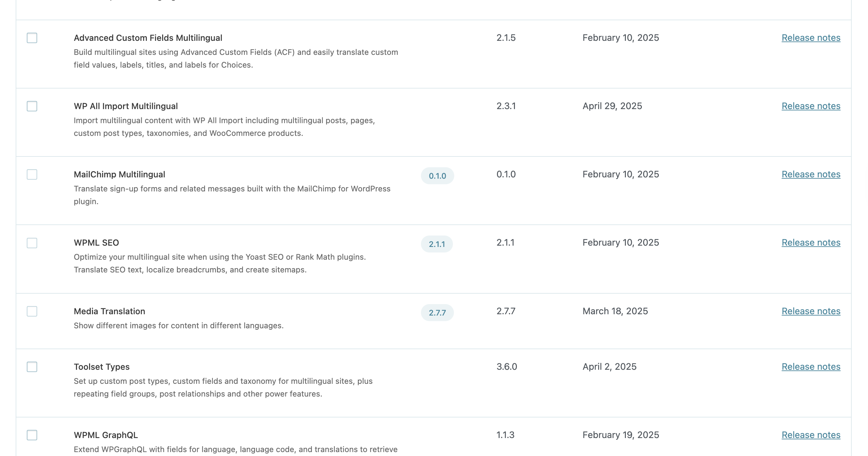The width and height of the screenshot is (868, 456).
Task: Open Release notes for Advanced Custom Fields Multilingual
Action: [x=811, y=38]
